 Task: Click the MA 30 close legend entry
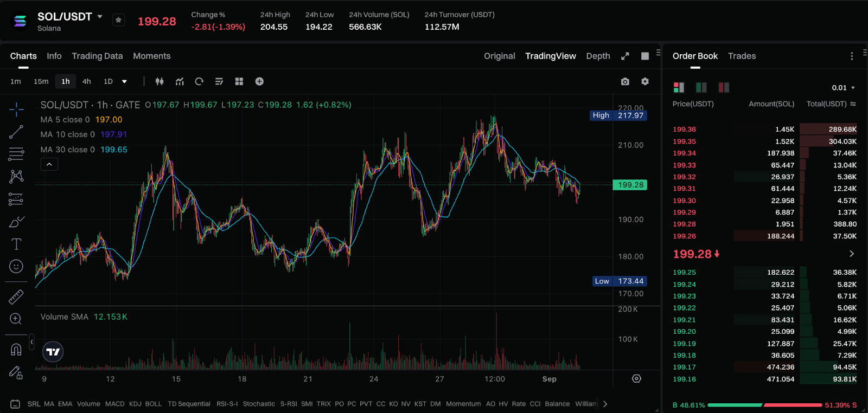[x=84, y=150]
